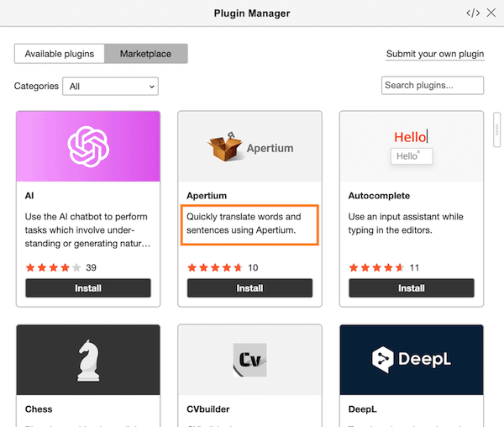Open the Autocomplete plugin thumbnail
The image size is (504, 427).
point(412,146)
